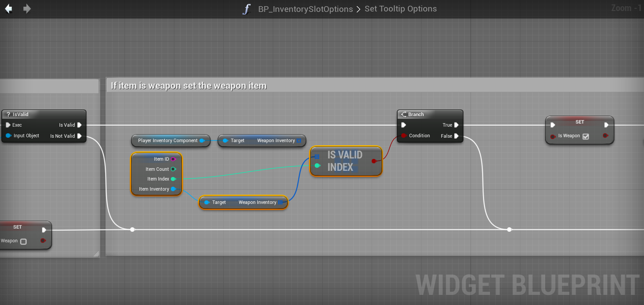Click the Exec input pin on IsValid

[x=8, y=125]
